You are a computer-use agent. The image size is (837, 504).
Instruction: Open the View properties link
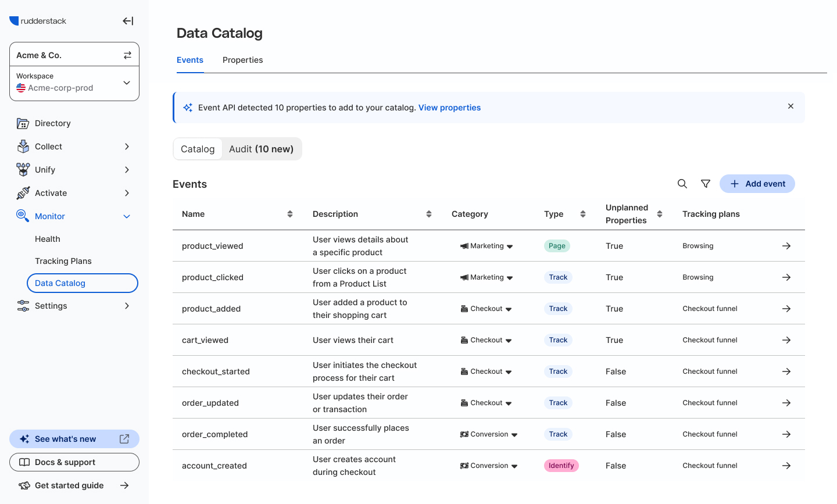coord(449,108)
